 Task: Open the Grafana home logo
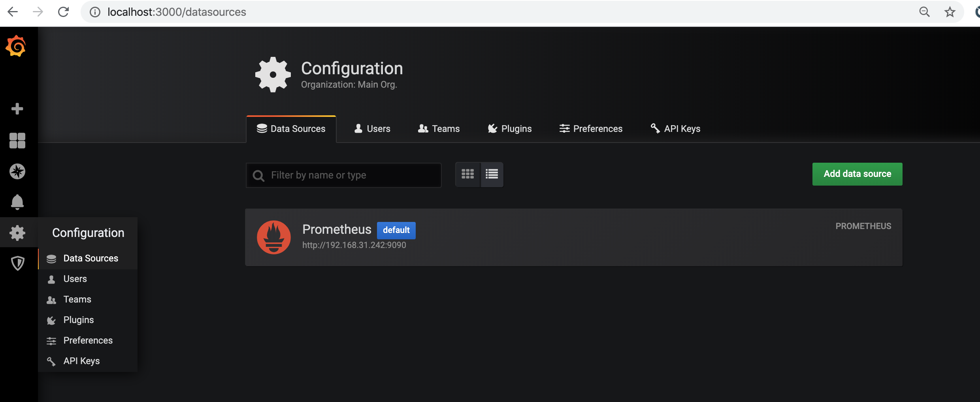[x=16, y=46]
